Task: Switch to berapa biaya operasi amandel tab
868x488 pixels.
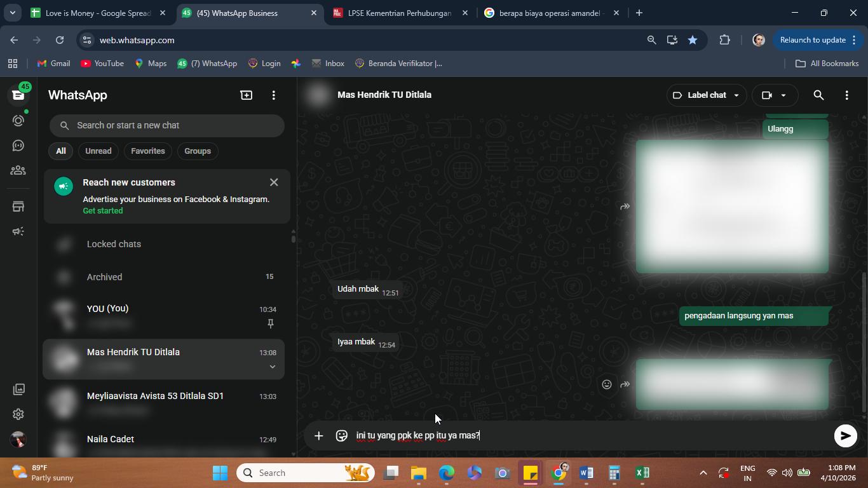Action: (552, 13)
